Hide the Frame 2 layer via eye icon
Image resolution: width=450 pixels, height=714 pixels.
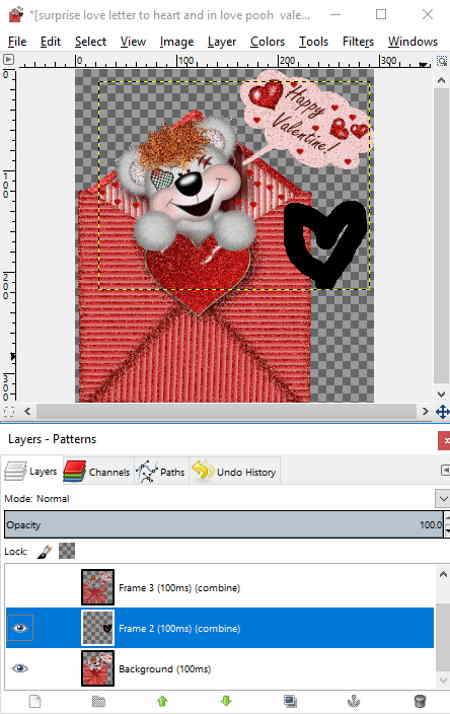(20, 628)
